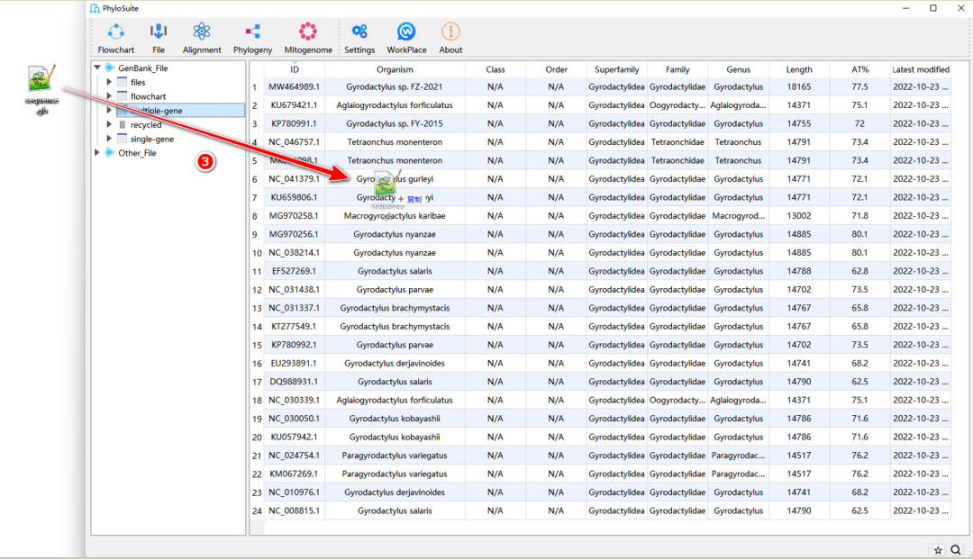Open the About toolbar item

(x=450, y=39)
